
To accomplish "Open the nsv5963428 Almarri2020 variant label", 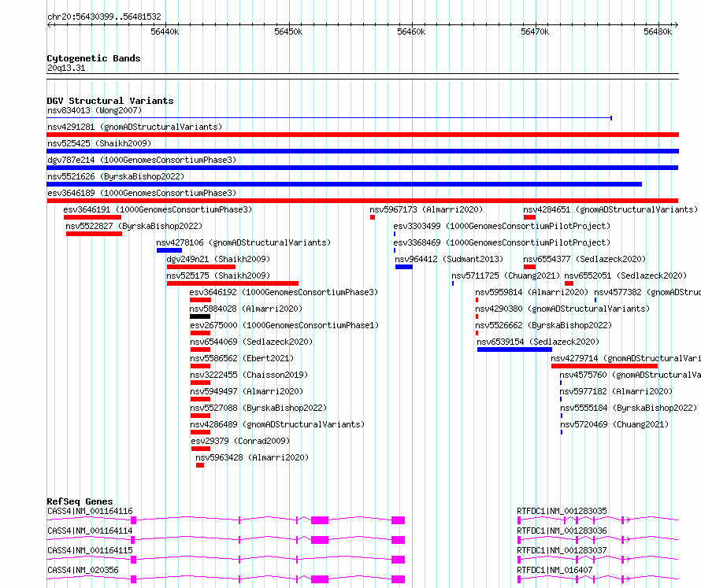I will click(x=252, y=457).
